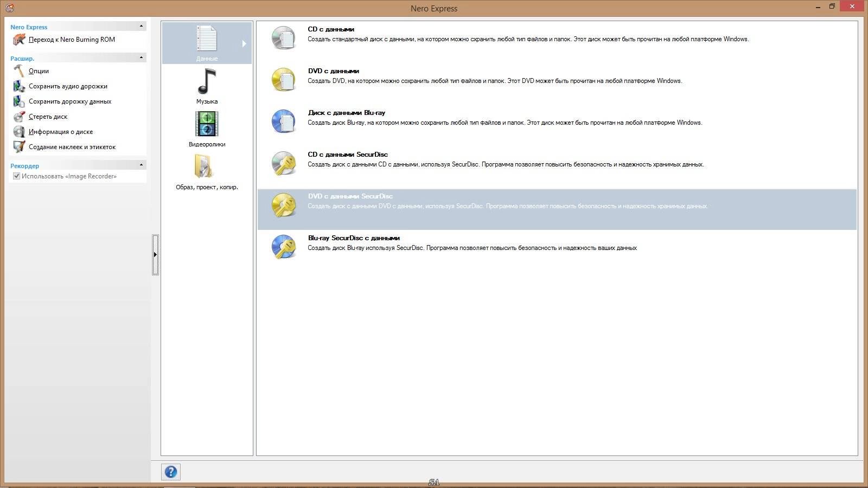Choose CD с данными SecurDisc title
868x488 pixels.
point(348,155)
